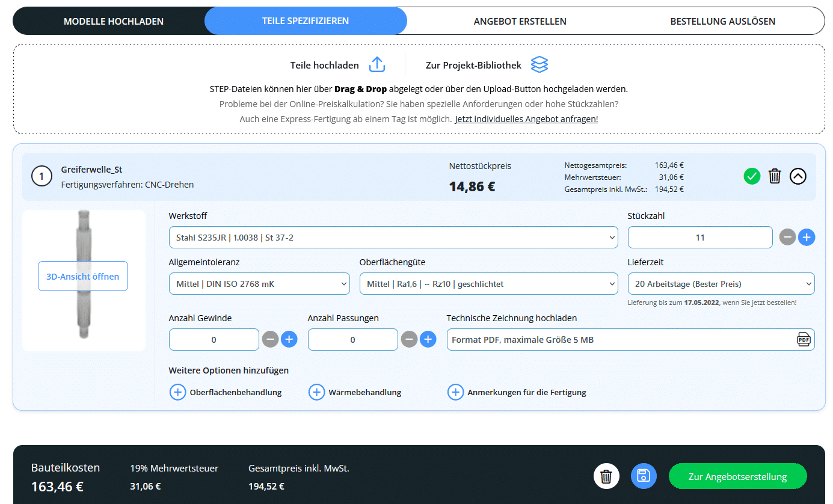Click the white trash icon in footer
The width and height of the screenshot is (833, 504).
606,476
